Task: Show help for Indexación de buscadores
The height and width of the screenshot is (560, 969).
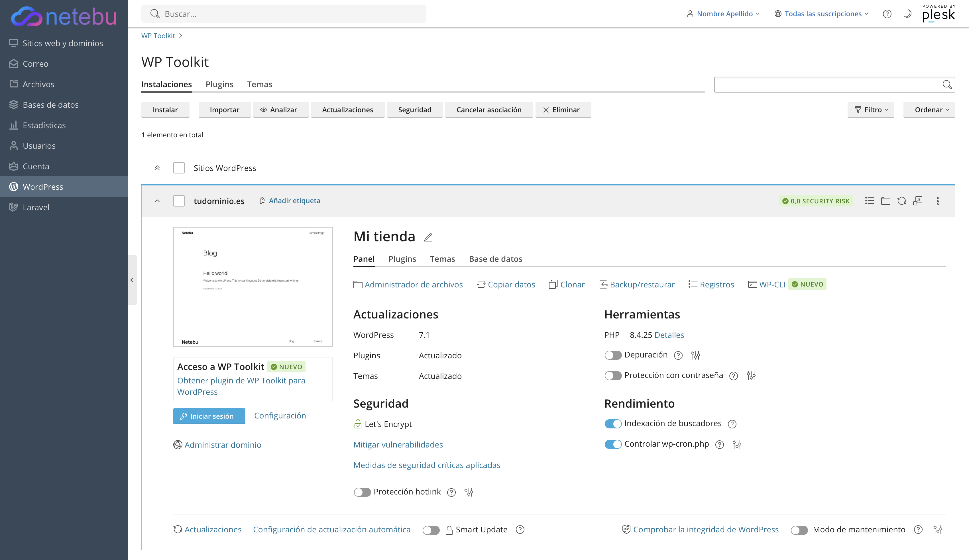Action: point(732,424)
